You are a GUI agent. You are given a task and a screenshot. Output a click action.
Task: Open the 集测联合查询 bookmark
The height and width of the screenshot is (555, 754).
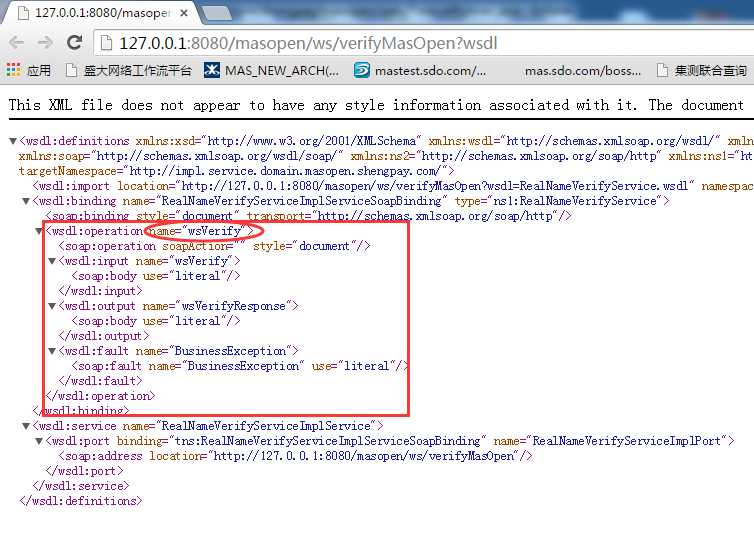pos(702,71)
